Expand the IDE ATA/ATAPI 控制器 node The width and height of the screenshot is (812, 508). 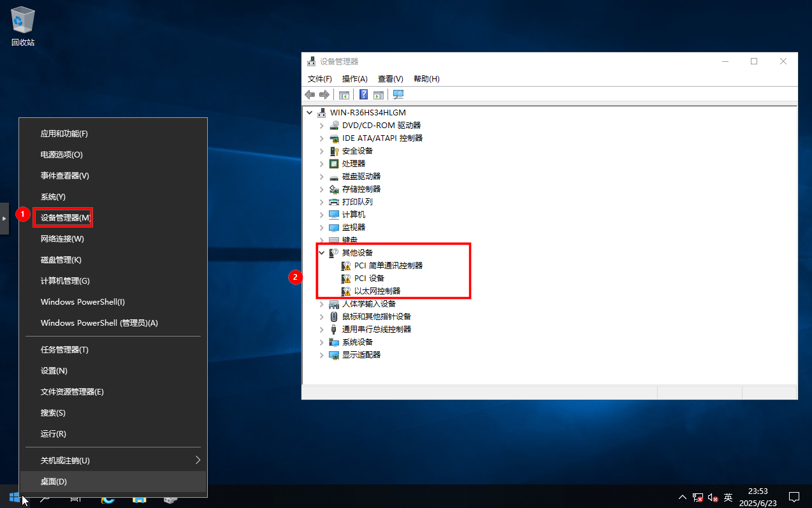tap(322, 138)
